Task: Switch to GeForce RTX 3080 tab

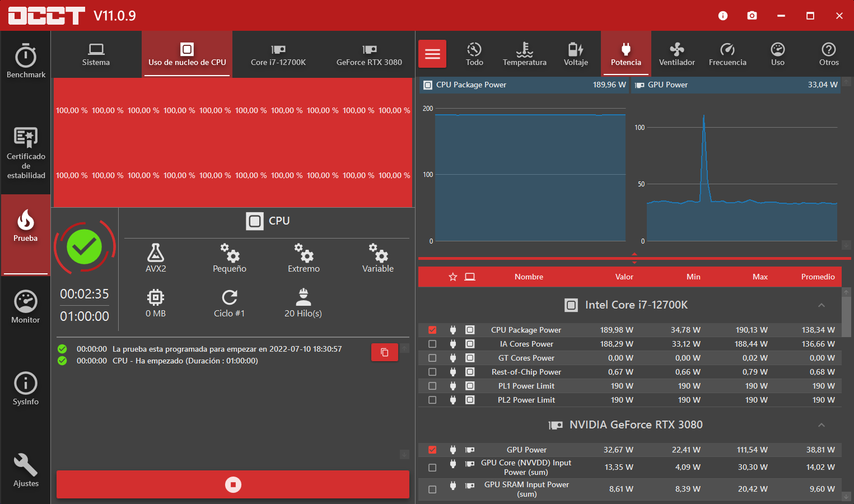Action: pyautogui.click(x=369, y=54)
